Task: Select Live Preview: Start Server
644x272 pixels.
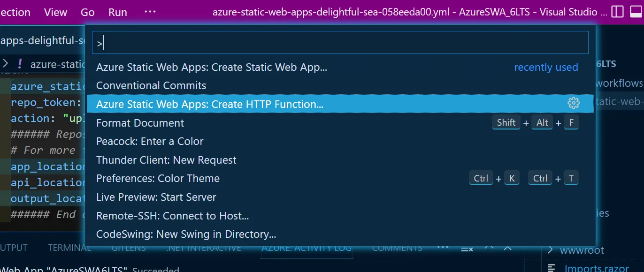Action: [x=156, y=197]
